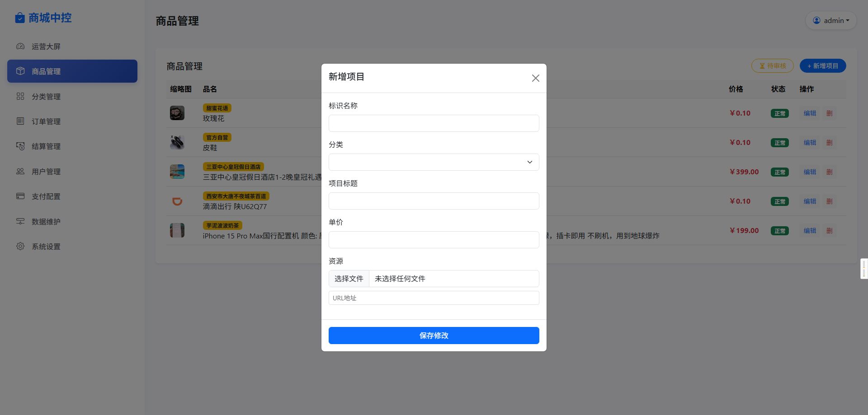Click the 订单管理 list icon
Viewport: 868px width, 415px height.
20,121
